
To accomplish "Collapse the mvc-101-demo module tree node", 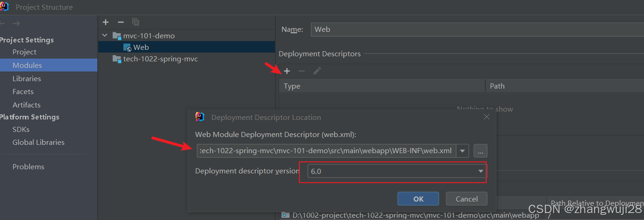I will 105,36.
